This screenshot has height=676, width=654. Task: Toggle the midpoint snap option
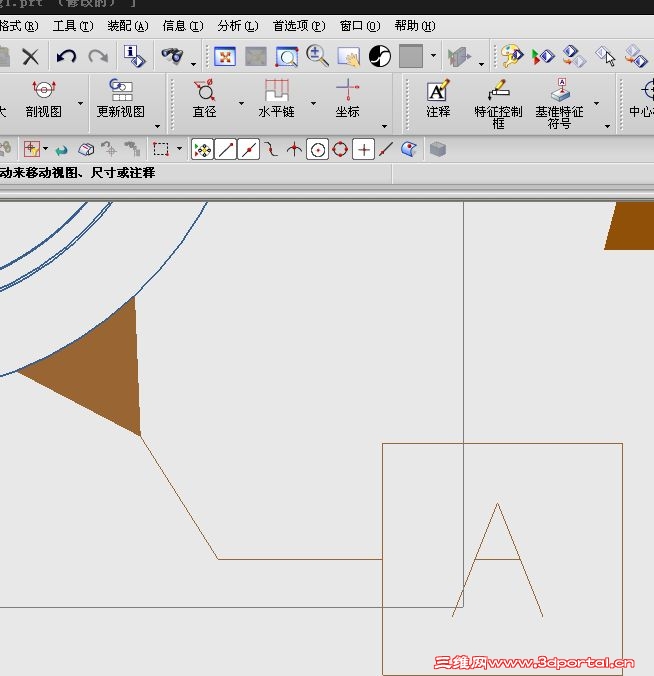249,150
